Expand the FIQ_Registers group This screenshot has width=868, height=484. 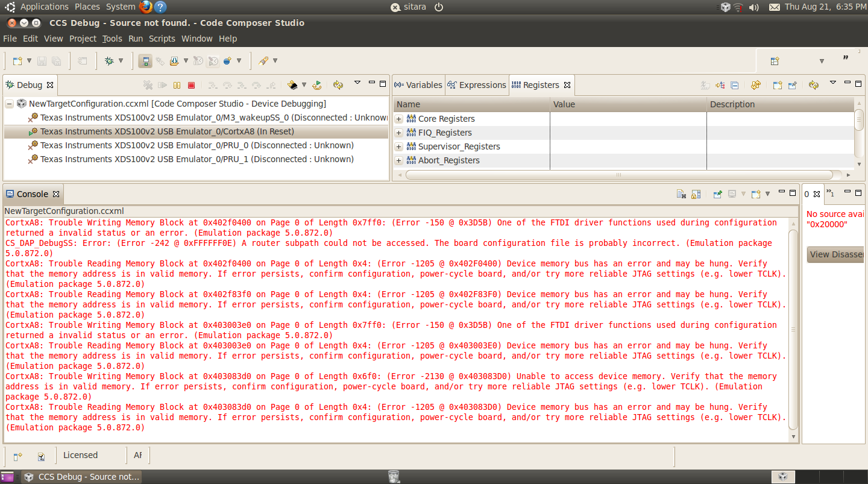click(x=398, y=133)
